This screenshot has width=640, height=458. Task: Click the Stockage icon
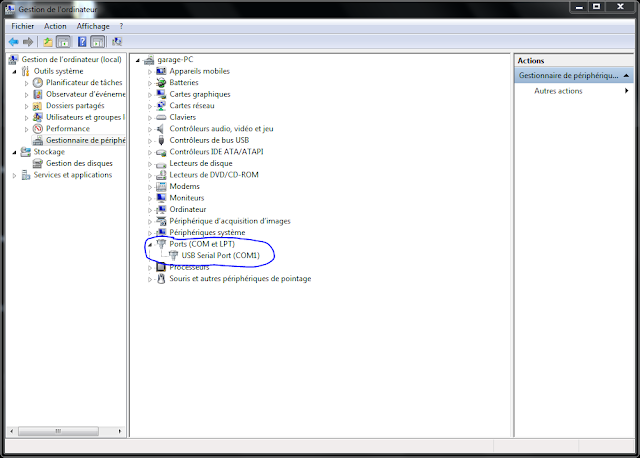tap(26, 152)
